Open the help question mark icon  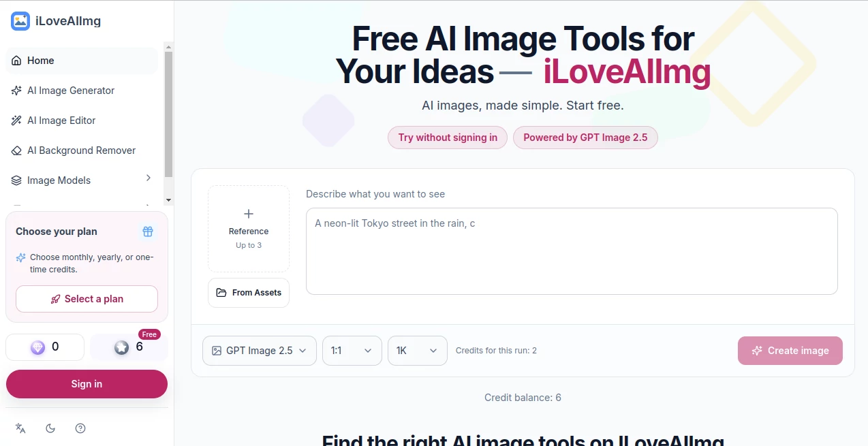pyautogui.click(x=80, y=428)
